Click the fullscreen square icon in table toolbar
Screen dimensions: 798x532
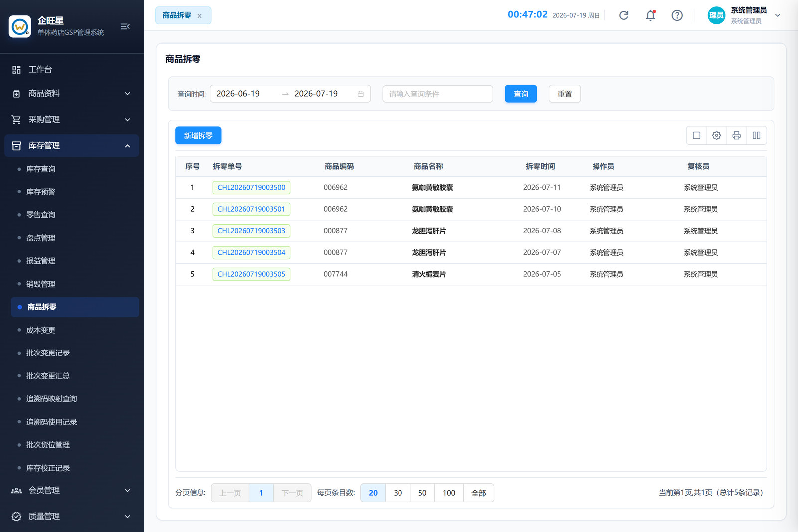pos(697,135)
